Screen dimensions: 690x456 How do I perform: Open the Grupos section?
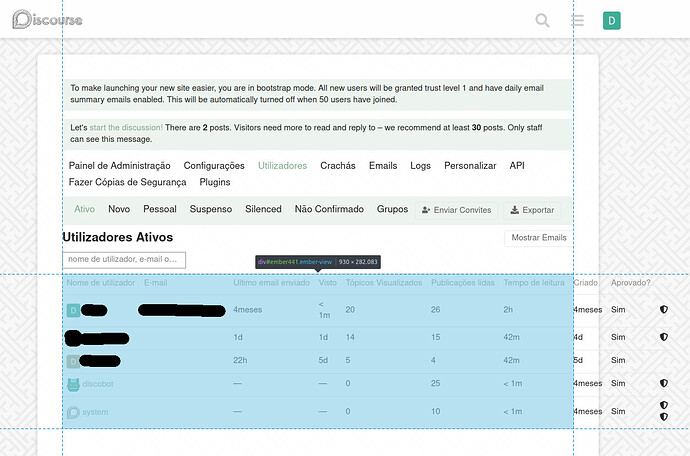click(x=392, y=209)
